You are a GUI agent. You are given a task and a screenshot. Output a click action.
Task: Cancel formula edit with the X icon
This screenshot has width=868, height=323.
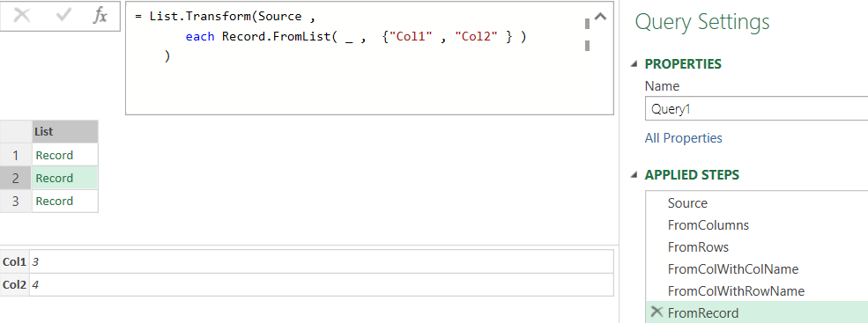[x=21, y=16]
